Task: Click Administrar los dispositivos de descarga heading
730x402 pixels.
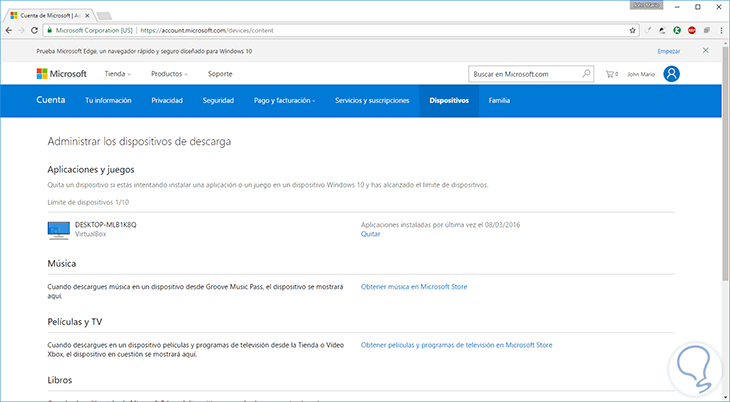Action: coord(139,142)
